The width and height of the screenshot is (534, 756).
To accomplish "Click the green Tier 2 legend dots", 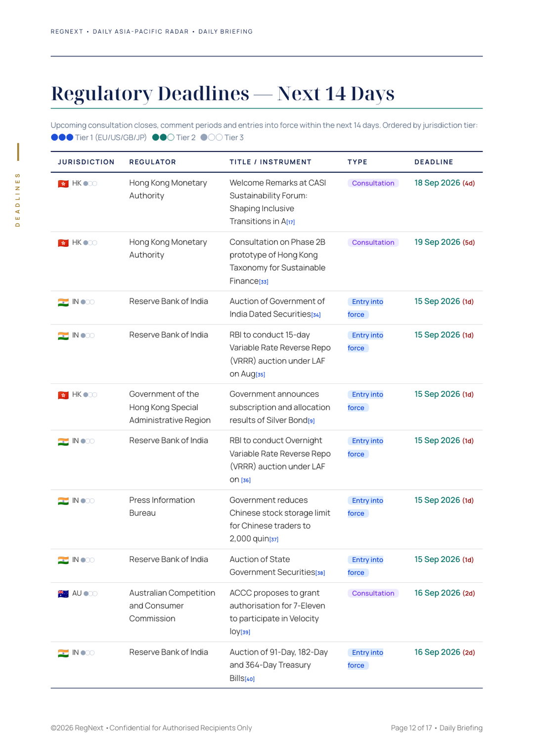I will [x=163, y=138].
